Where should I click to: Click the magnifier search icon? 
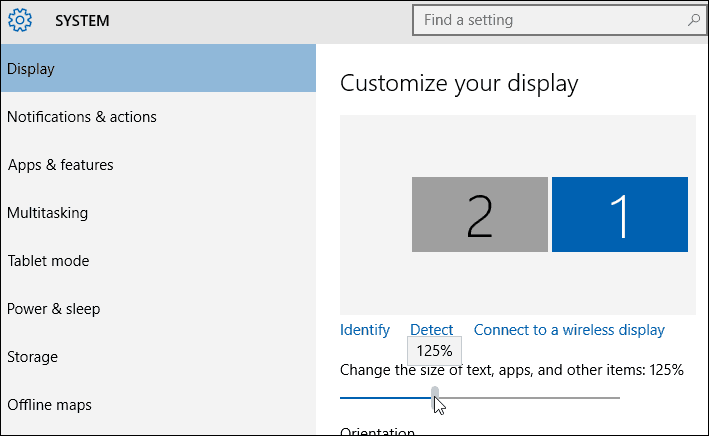pyautogui.click(x=694, y=20)
